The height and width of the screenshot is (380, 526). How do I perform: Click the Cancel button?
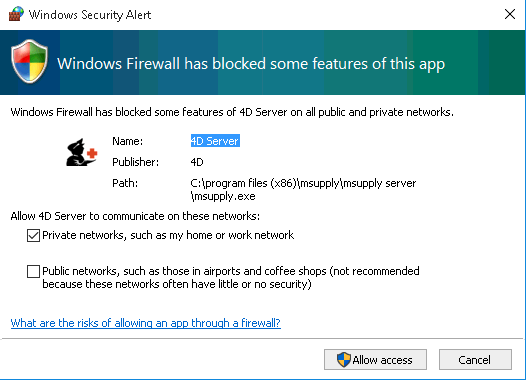pyautogui.click(x=475, y=360)
